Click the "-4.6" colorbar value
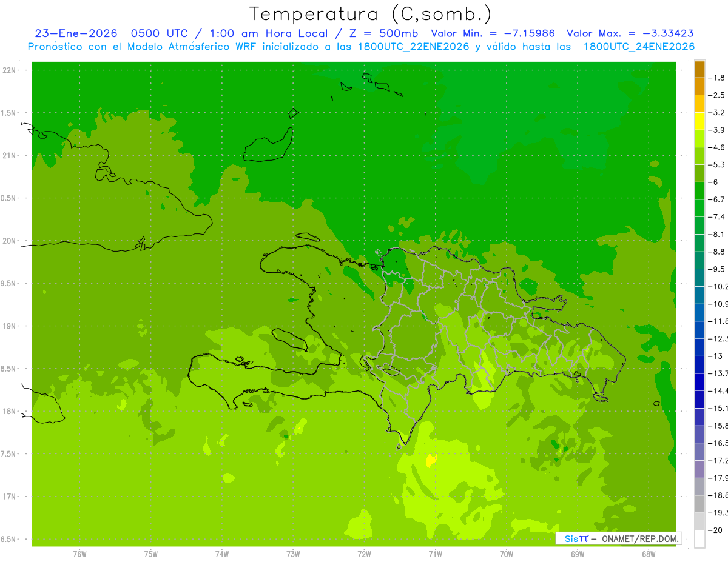The height and width of the screenshot is (562, 728). pyautogui.click(x=716, y=147)
